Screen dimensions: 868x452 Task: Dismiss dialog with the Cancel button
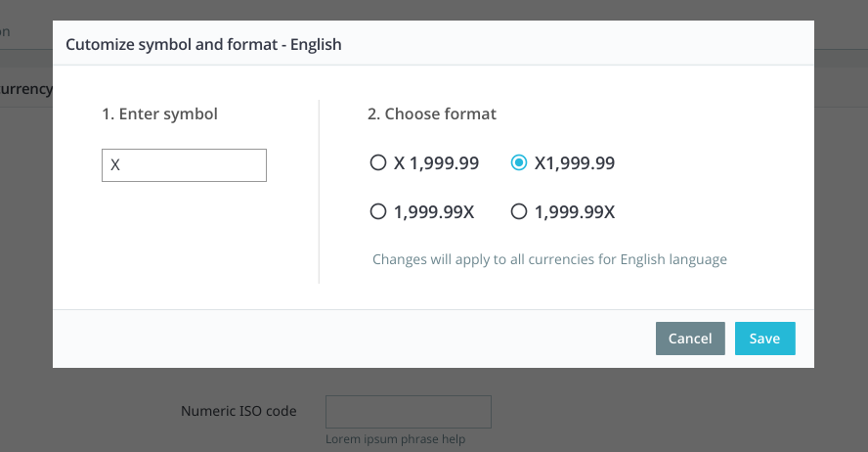[x=690, y=339]
